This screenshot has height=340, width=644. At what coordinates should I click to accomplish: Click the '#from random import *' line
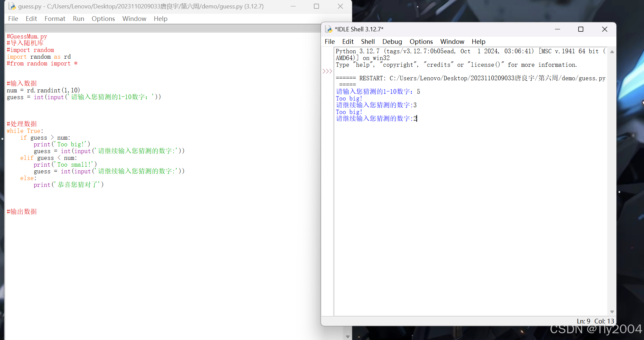pos(42,63)
